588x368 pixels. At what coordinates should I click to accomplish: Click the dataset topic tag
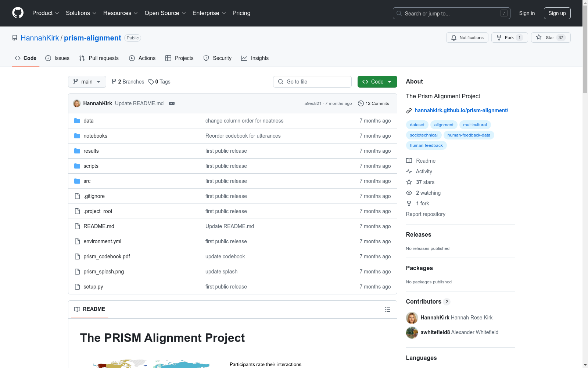pyautogui.click(x=417, y=125)
